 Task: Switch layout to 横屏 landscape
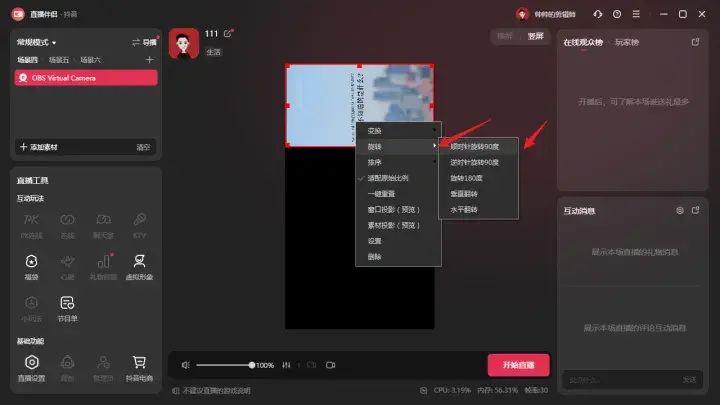(x=504, y=36)
